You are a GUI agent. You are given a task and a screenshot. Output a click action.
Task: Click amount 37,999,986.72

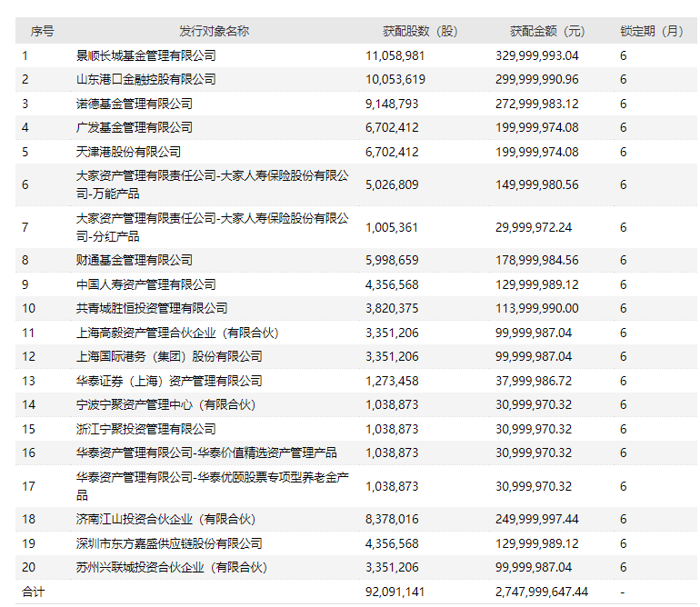(x=534, y=381)
